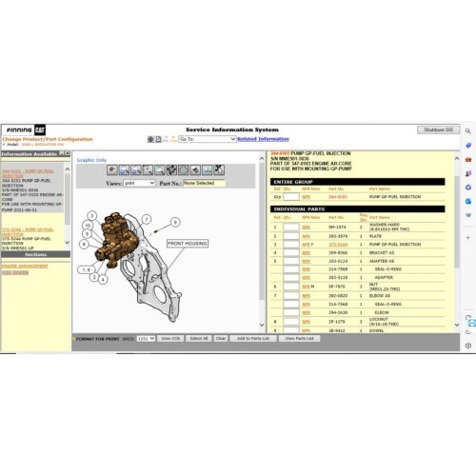Click the plus icon in browser sidebar
476x476 pixels.
(x=468, y=237)
